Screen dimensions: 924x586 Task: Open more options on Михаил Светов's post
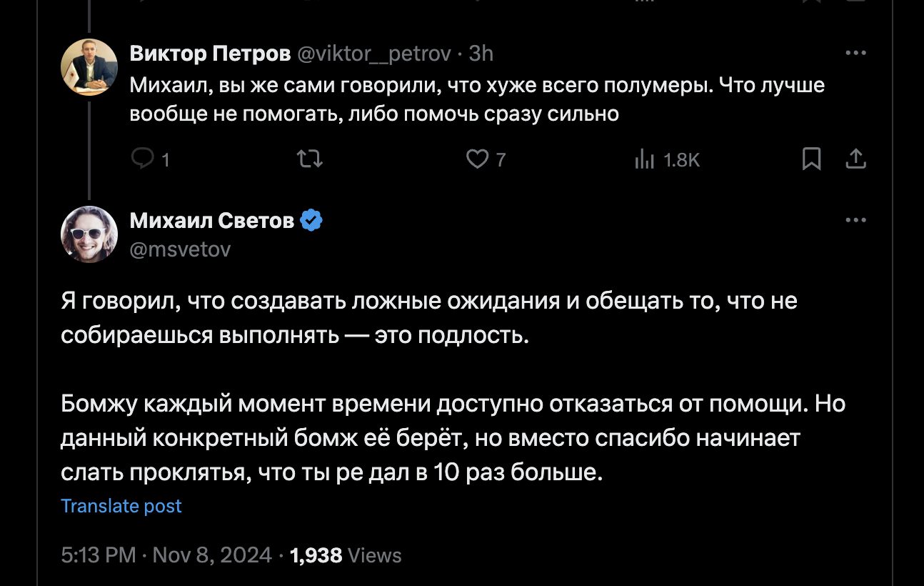click(x=855, y=220)
